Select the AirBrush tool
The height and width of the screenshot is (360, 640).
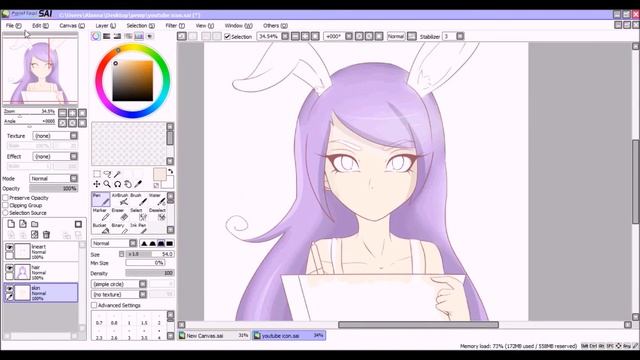pos(120,199)
